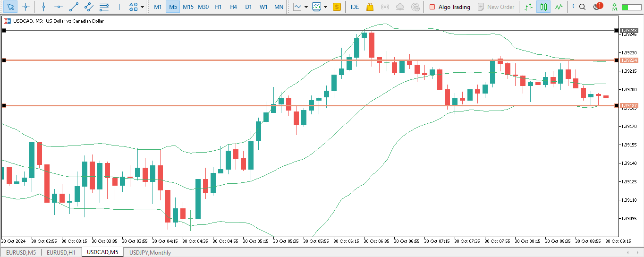Select the Fibonacci retracement tool
The width and height of the screenshot is (644, 257).
click(x=104, y=7)
